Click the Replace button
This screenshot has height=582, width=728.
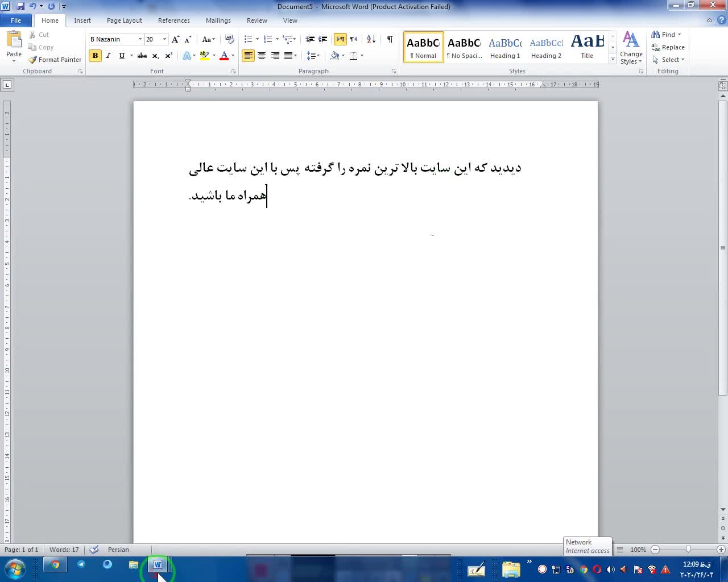click(x=668, y=47)
